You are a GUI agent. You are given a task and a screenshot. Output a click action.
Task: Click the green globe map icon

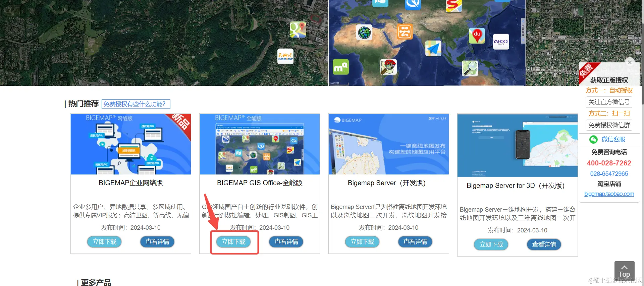[x=364, y=32]
